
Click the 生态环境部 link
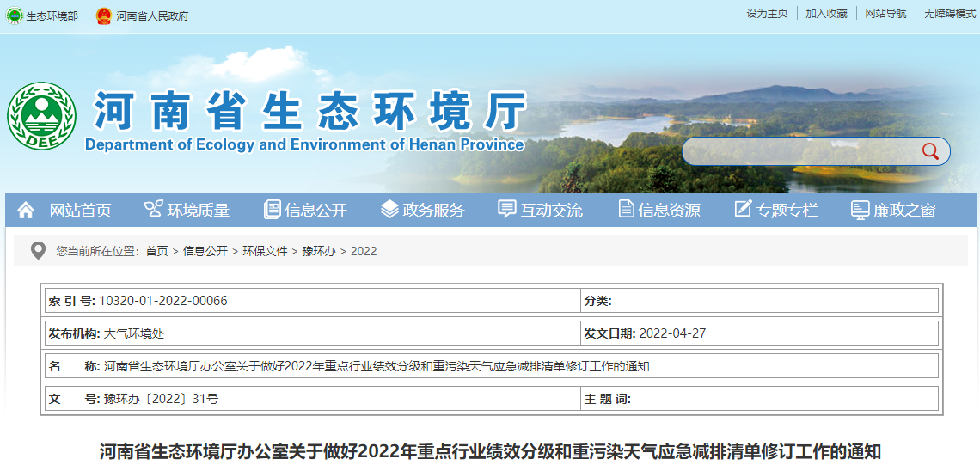click(x=52, y=16)
